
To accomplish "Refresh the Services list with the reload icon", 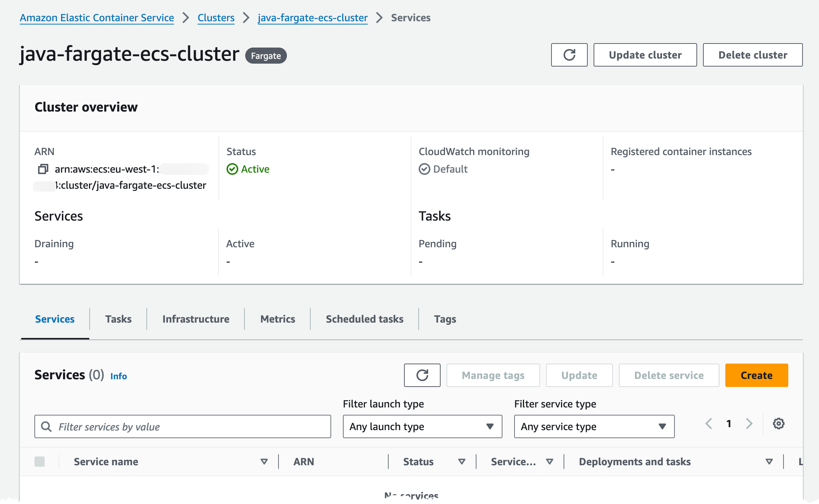I will coord(422,375).
